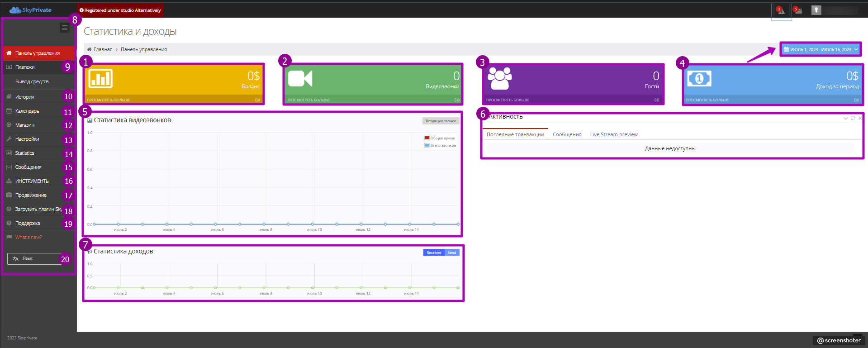Open the What's new? link in sidebar
Image resolution: width=868 pixels, height=348 pixels.
28,237
